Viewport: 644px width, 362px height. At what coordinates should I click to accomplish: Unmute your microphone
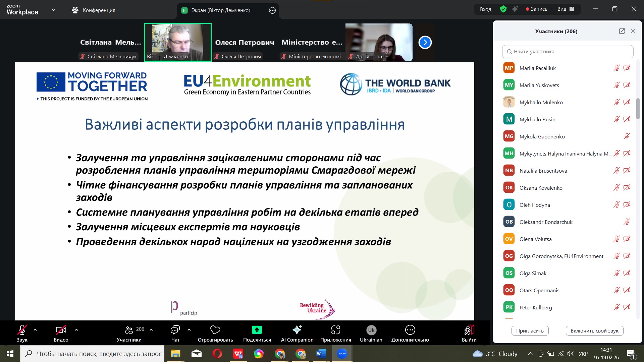tap(22, 330)
